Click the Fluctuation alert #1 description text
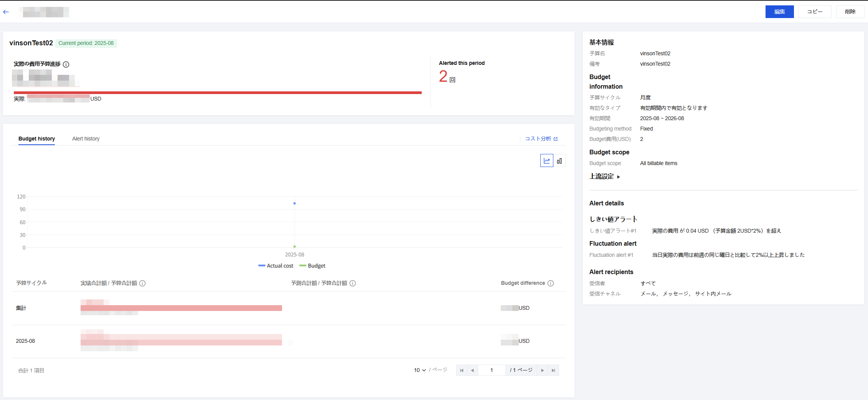Screen dimensions: 868x400 tap(728, 255)
